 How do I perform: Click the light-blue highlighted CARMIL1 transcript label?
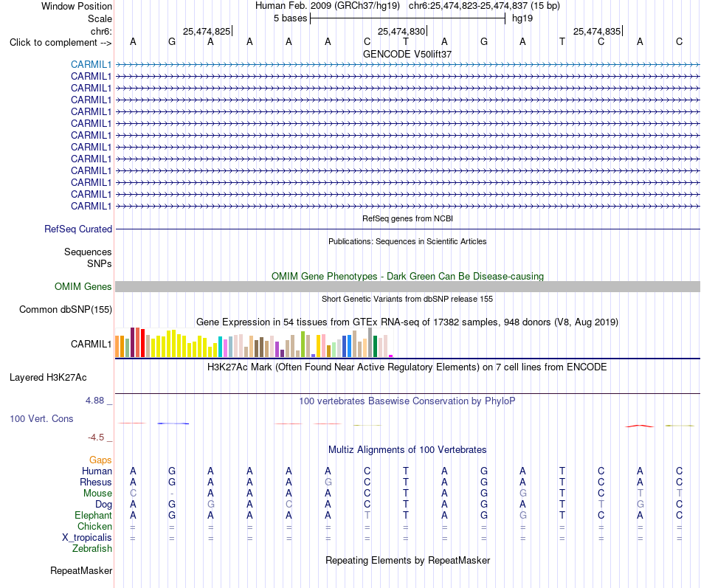(x=91, y=64)
